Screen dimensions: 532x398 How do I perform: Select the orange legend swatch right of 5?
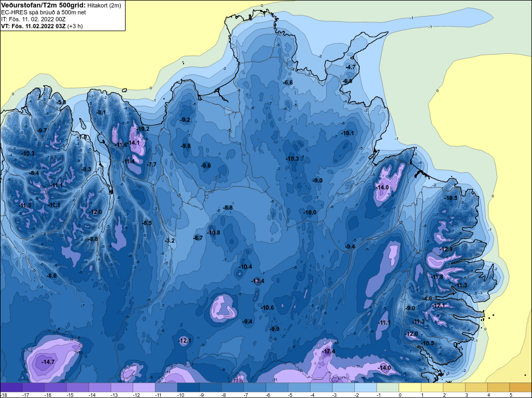pyautogui.click(x=521, y=387)
